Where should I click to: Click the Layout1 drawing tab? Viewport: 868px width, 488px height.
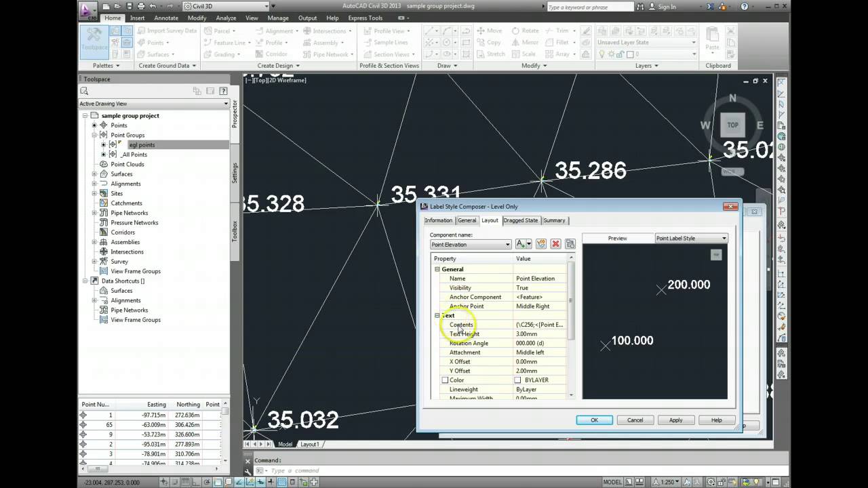tap(310, 445)
